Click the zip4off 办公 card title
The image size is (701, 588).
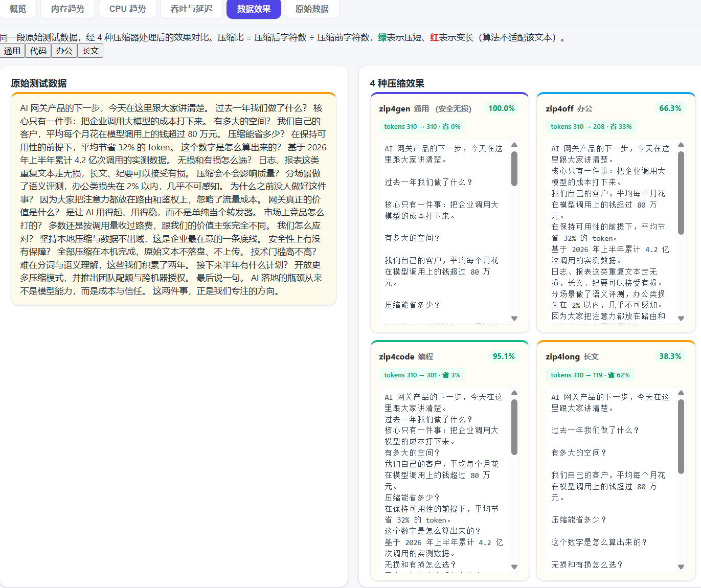pos(569,108)
